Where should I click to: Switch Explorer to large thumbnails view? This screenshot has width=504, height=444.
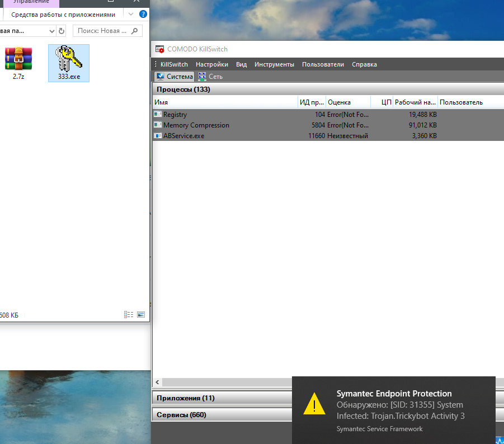(141, 314)
